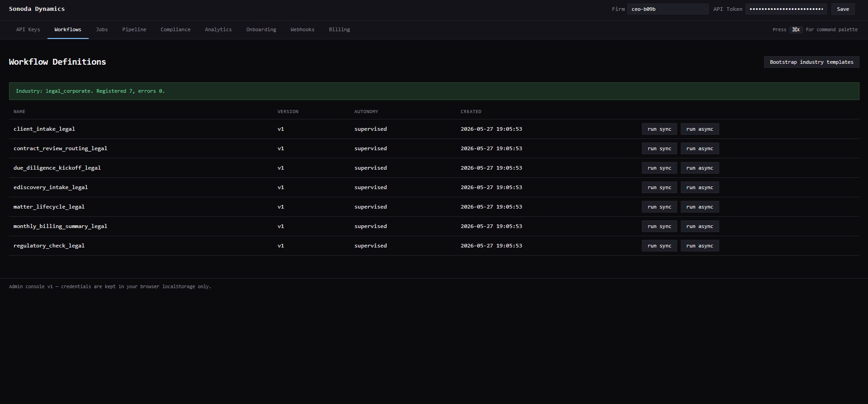Select the Workflows tab

click(68, 29)
